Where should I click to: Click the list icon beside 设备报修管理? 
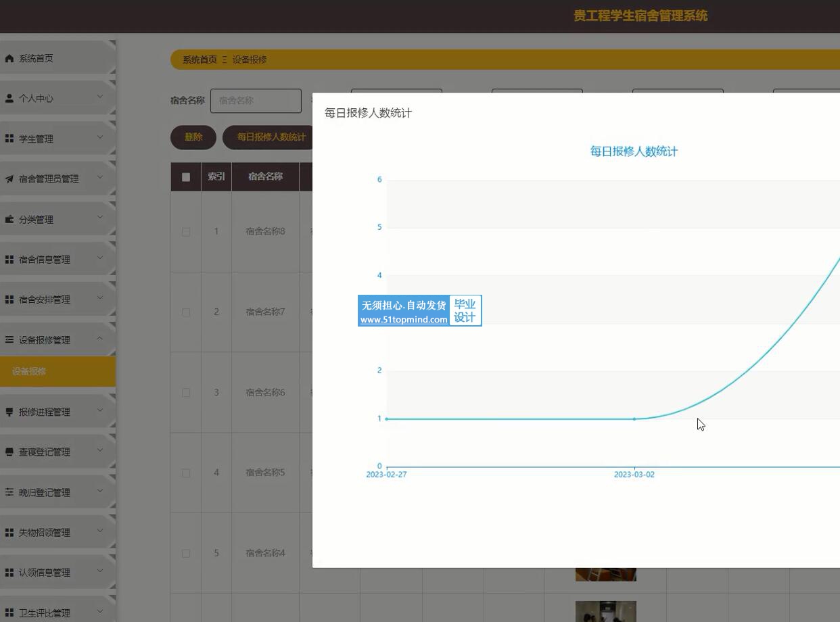click(9, 340)
